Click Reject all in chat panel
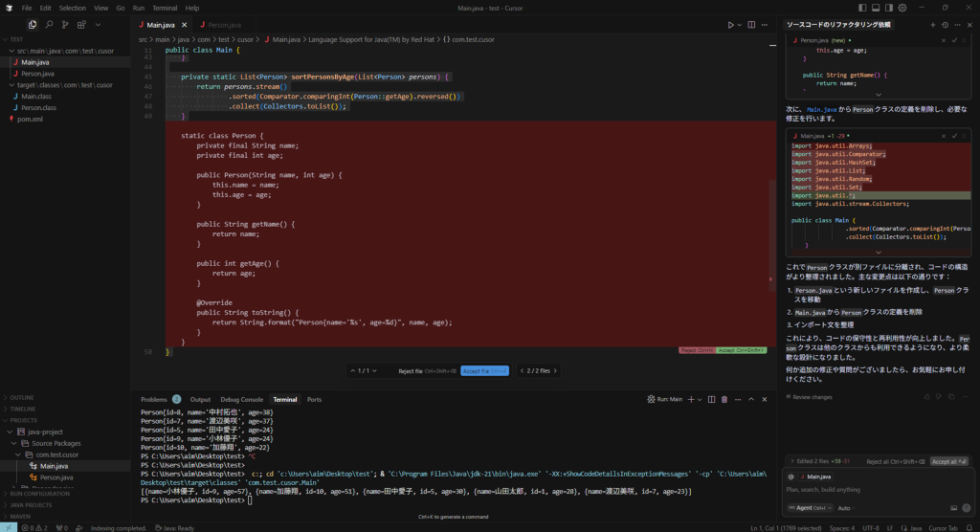The width and height of the screenshot is (980, 532). (895, 461)
